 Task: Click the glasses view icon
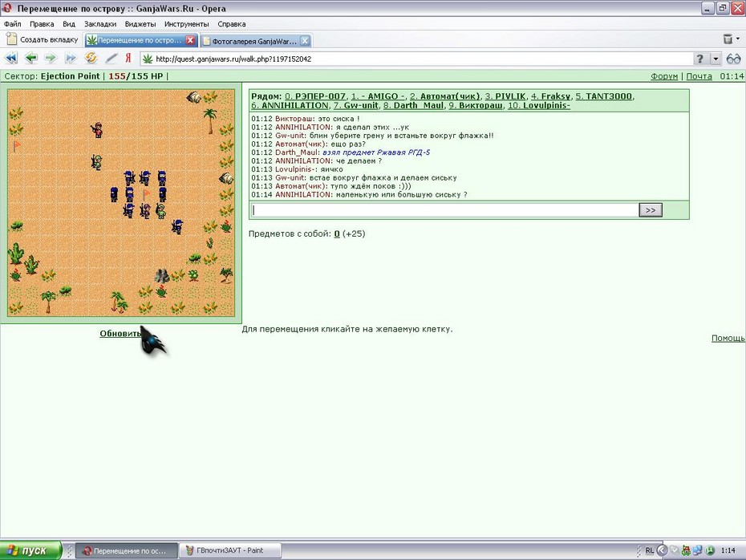734,59
